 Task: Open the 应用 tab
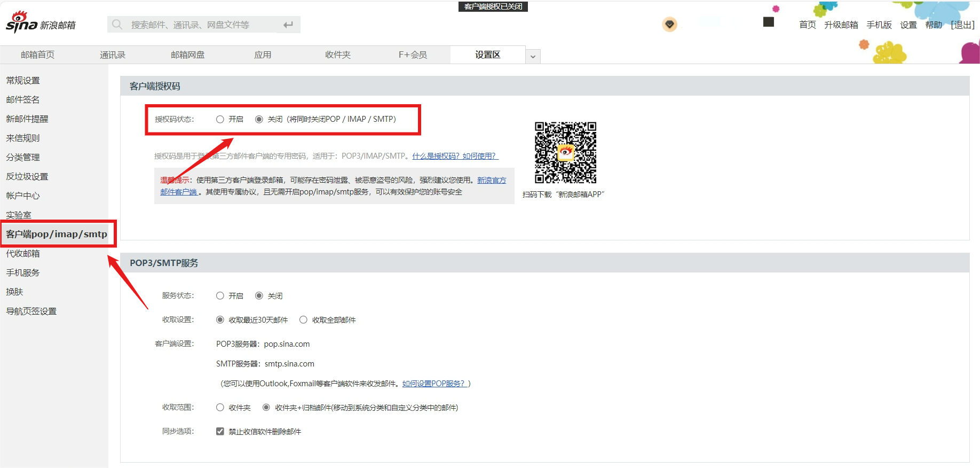263,54
